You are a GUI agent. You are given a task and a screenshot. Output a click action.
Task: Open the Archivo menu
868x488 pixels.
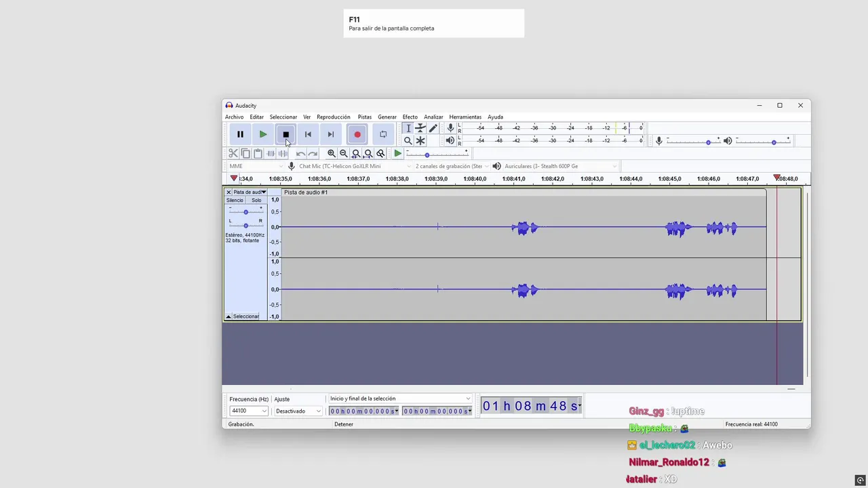click(234, 117)
